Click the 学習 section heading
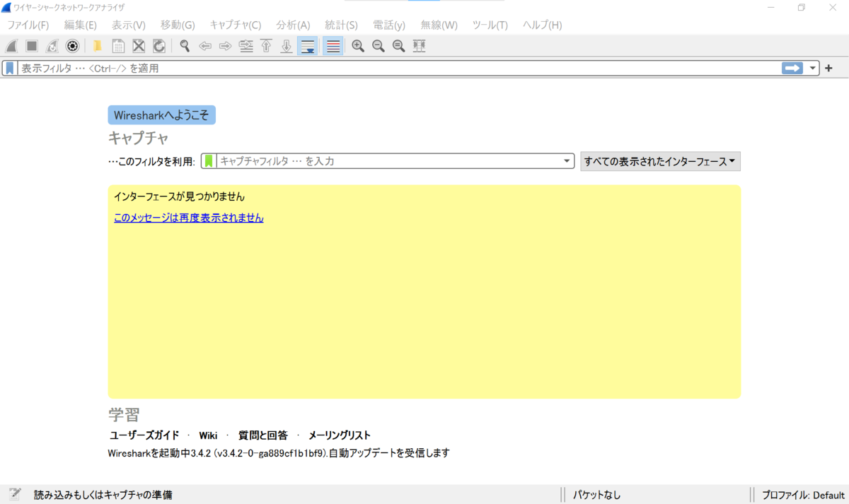The image size is (849, 504). [124, 414]
